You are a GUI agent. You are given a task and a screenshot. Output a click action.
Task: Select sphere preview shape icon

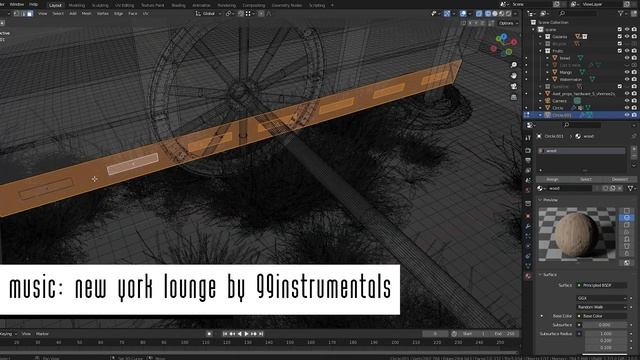coord(627,218)
